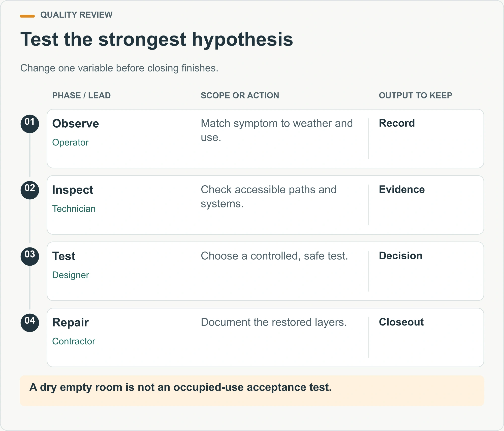Viewport: 504px width, 431px height.
Task: Click the Closeout output label
Action: [x=401, y=322]
